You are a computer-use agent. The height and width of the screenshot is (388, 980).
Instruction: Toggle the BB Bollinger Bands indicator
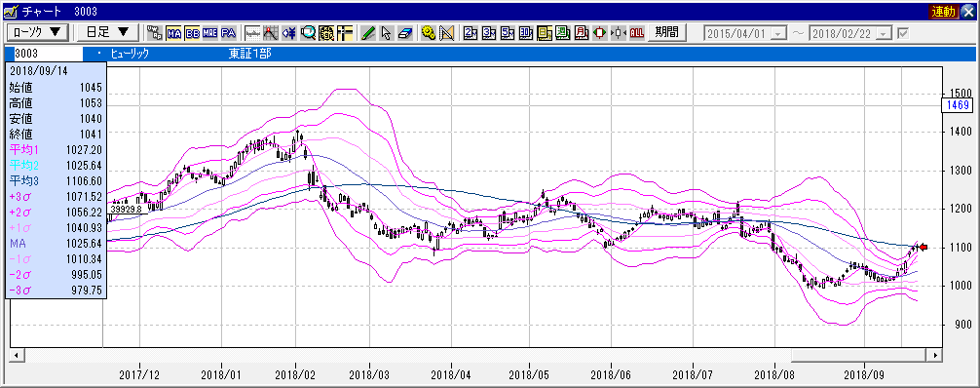point(192,33)
